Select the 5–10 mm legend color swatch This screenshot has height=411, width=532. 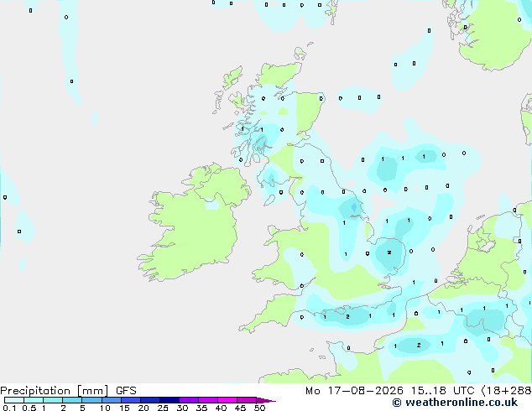[91, 400]
